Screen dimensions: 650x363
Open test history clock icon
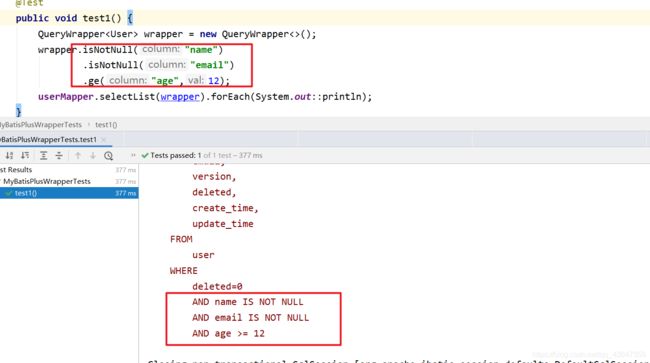point(109,156)
